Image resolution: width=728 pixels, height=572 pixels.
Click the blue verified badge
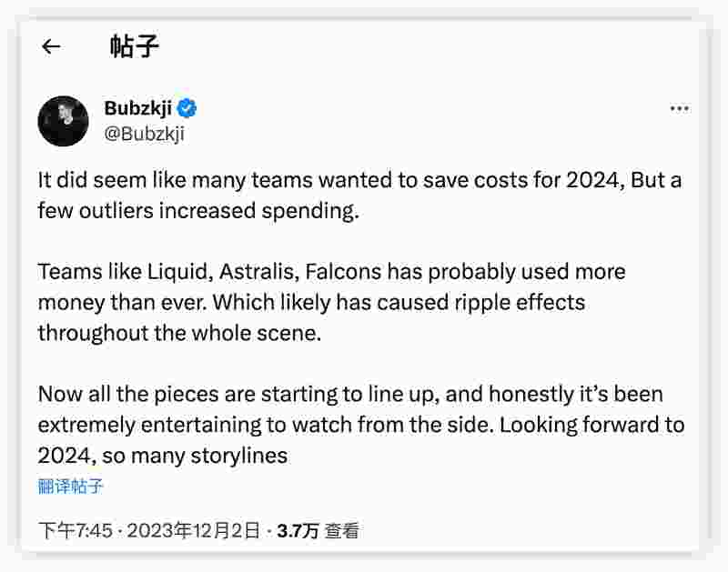(x=187, y=108)
